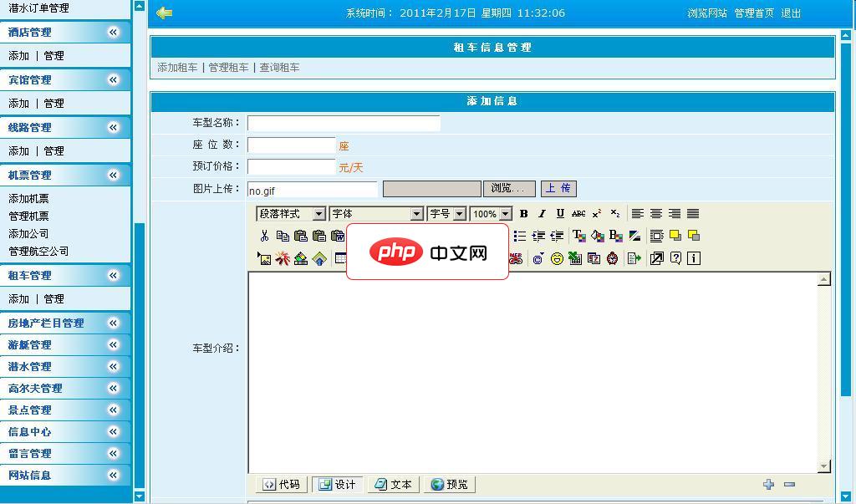Collapse the 机票管理 sidebar section

(x=113, y=175)
